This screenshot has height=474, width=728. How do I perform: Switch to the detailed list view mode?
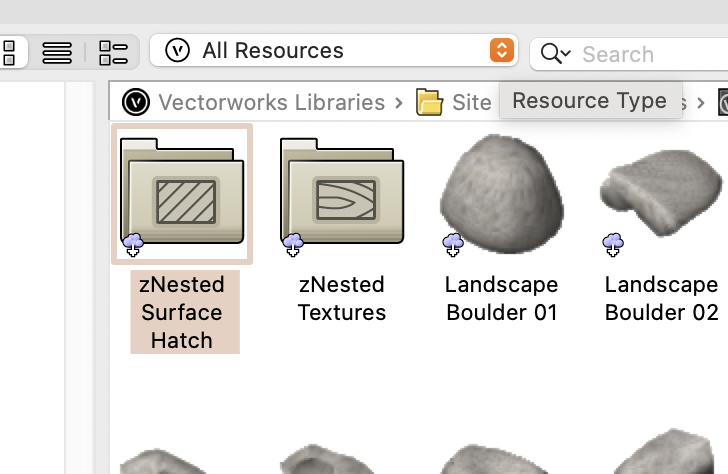click(113, 52)
